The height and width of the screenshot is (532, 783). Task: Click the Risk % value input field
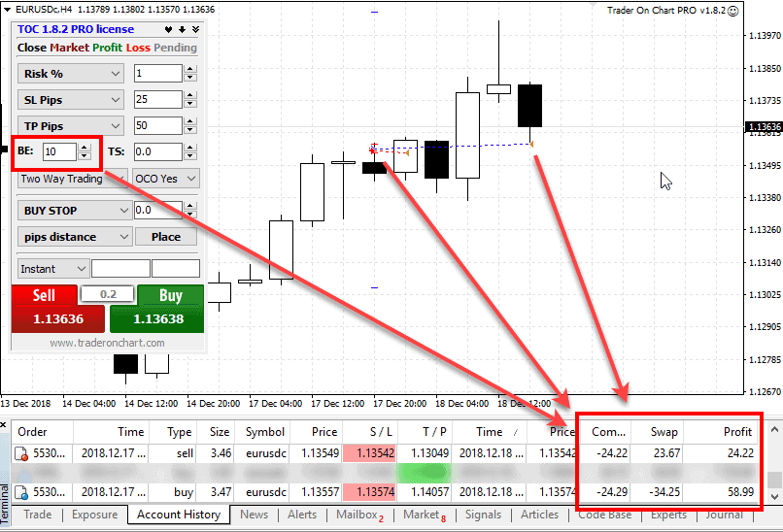click(157, 74)
